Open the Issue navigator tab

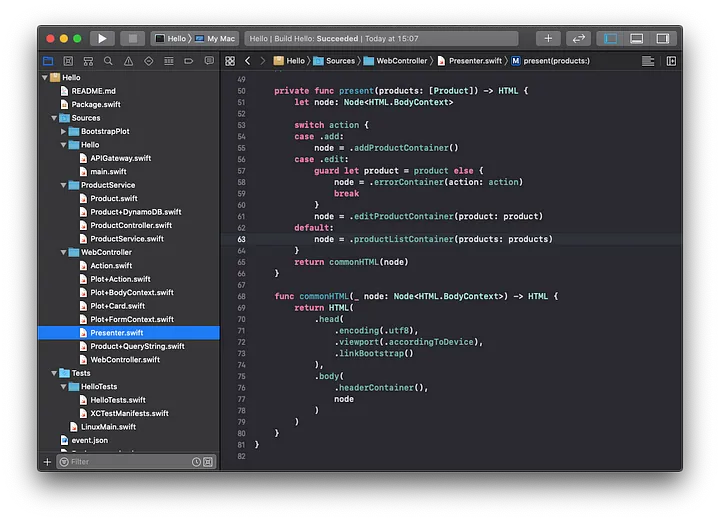click(x=129, y=61)
